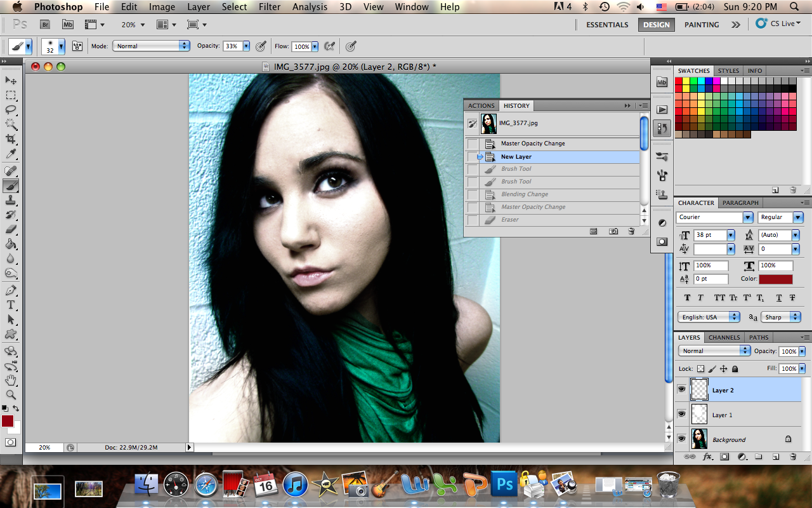This screenshot has width=812, height=508.
Task: Toggle Lock image pixels brush icon
Action: [x=712, y=369]
